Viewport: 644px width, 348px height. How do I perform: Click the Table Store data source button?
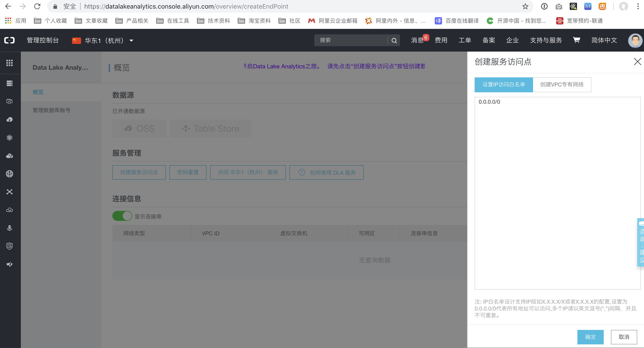(210, 129)
